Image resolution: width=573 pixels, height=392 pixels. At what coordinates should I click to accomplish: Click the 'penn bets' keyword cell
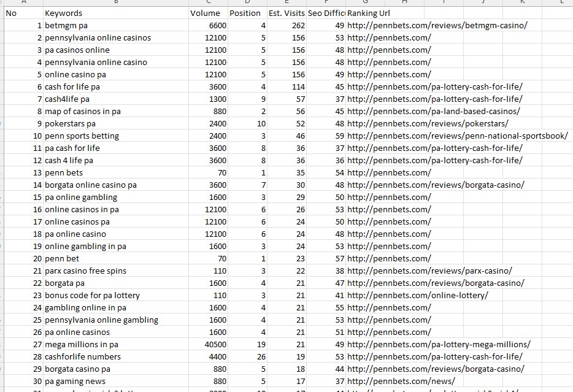pyautogui.click(x=116, y=173)
